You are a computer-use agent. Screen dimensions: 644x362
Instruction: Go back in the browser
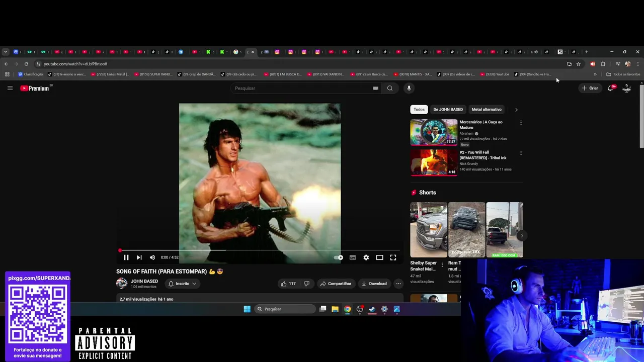click(6, 64)
